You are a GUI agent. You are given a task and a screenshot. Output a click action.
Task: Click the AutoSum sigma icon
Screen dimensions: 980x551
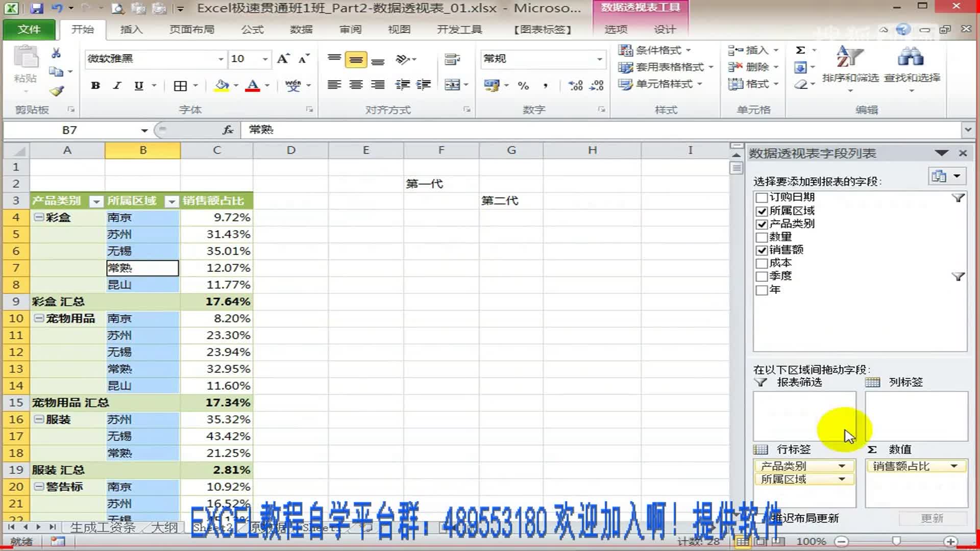(800, 50)
